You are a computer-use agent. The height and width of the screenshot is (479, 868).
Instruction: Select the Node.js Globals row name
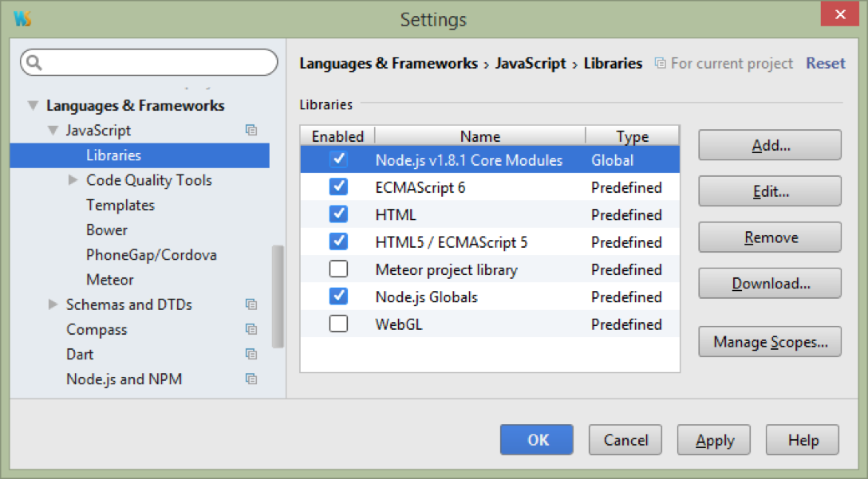coord(426,297)
